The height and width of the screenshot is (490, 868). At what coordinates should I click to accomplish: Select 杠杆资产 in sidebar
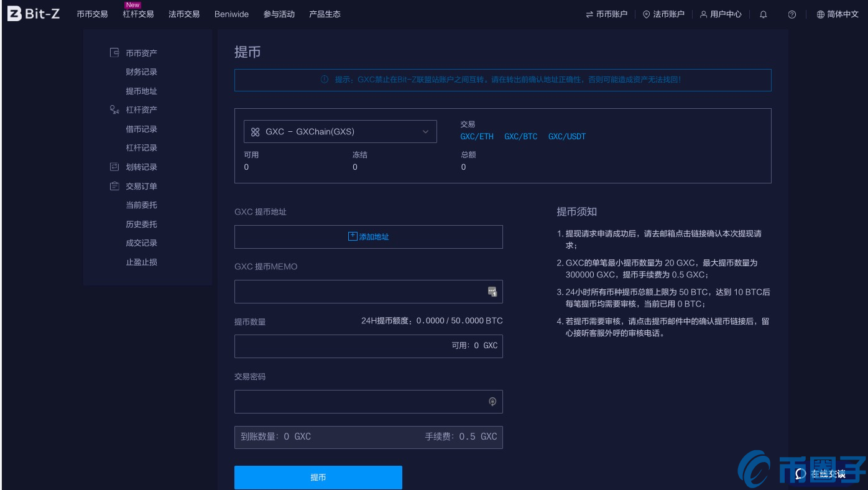pyautogui.click(x=141, y=110)
